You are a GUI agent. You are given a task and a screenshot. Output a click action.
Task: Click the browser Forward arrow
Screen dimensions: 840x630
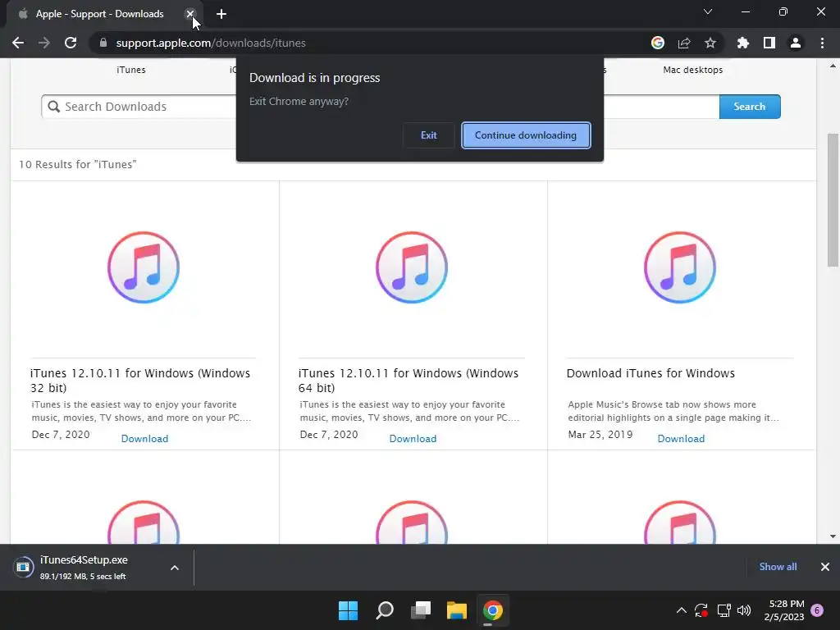44,43
